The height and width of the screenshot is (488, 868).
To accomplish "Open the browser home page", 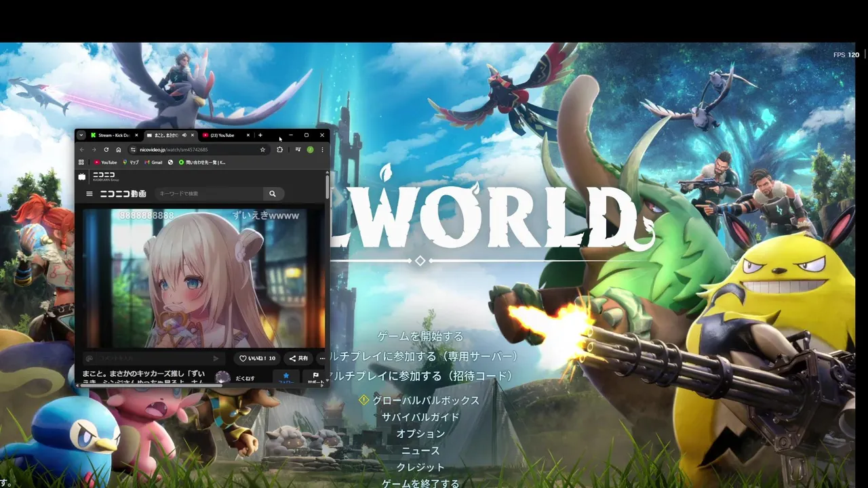I will coord(119,150).
